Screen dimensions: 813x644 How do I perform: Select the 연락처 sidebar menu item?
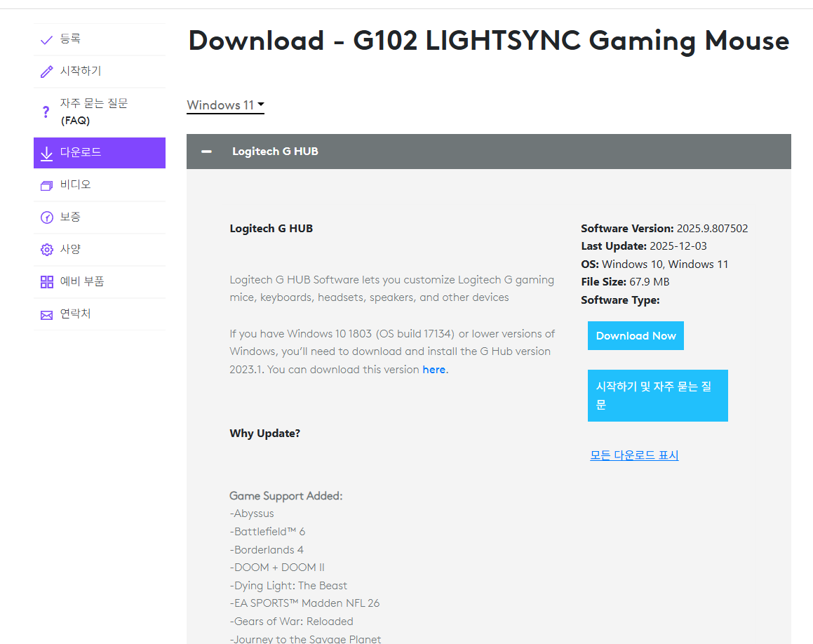pos(75,314)
